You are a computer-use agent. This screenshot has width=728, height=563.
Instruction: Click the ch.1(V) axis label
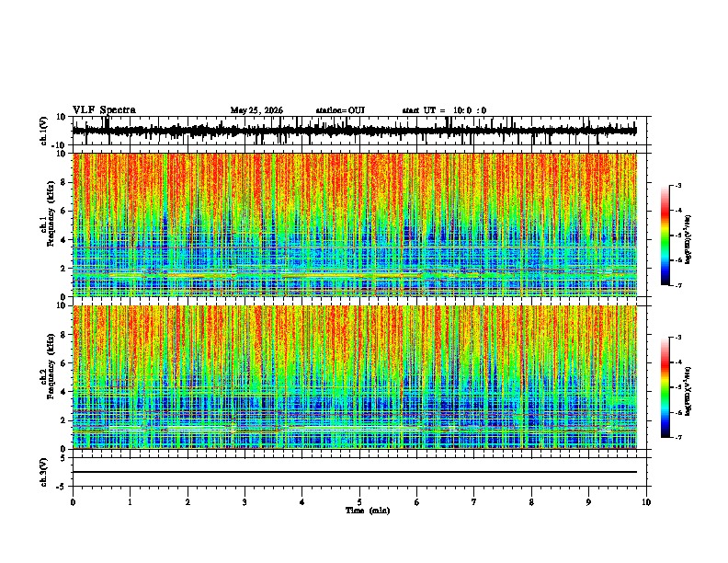pyautogui.click(x=43, y=132)
